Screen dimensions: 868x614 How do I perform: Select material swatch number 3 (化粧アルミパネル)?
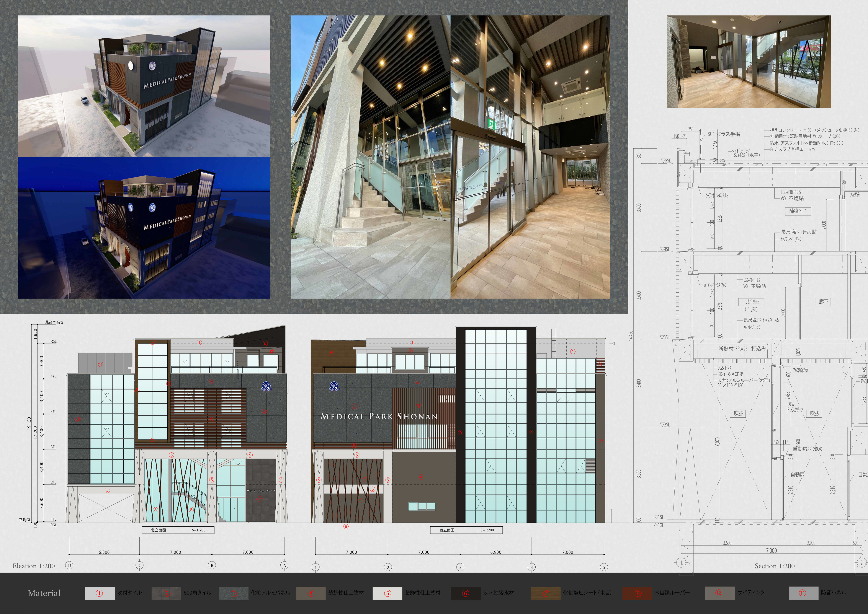[x=234, y=594]
